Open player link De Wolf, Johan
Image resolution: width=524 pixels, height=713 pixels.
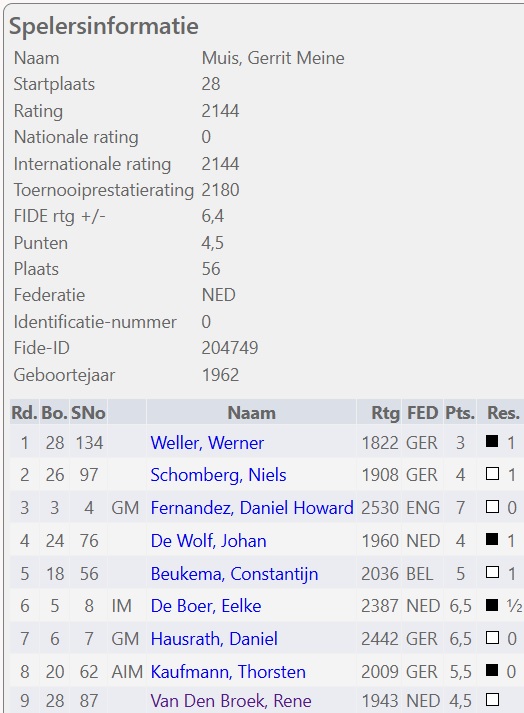click(208, 541)
